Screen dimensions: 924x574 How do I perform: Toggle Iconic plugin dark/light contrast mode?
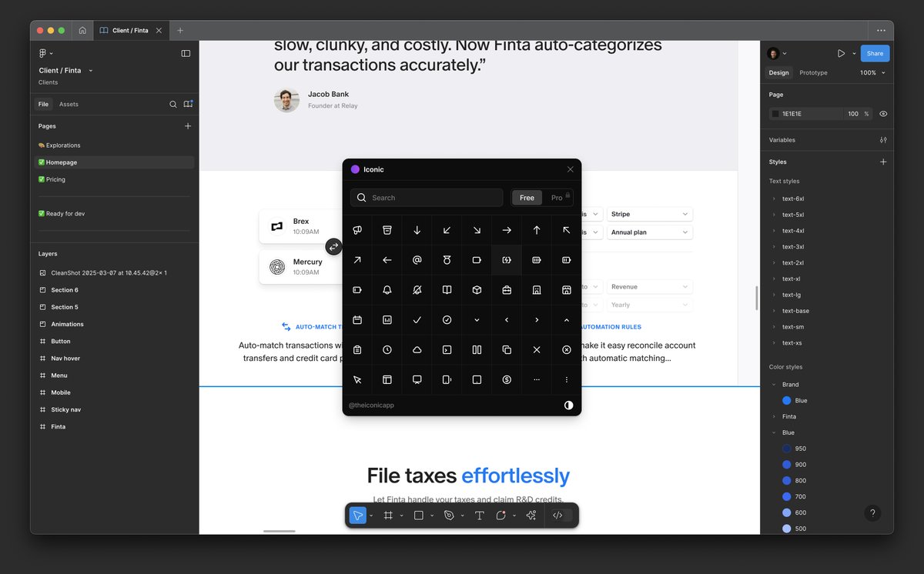[x=569, y=405]
